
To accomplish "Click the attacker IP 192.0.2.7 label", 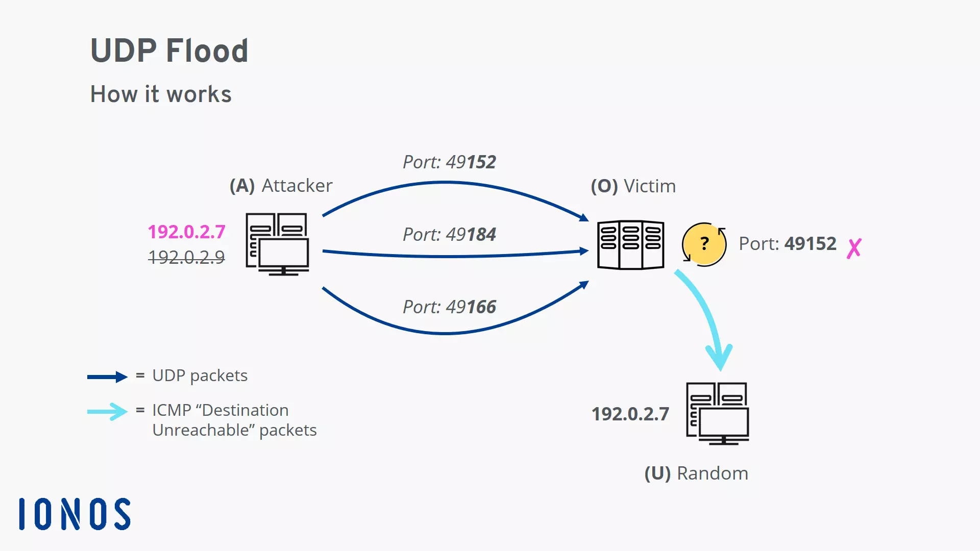I will pos(187,231).
